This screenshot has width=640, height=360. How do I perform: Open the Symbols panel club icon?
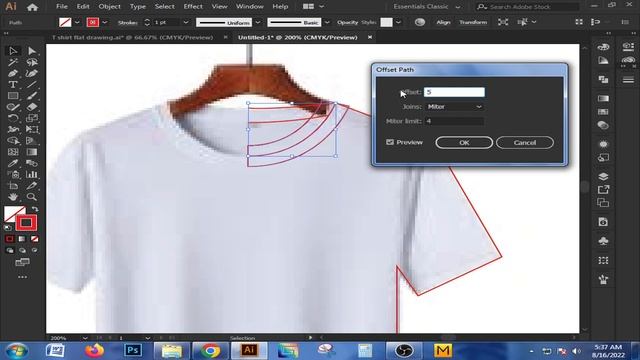603,241
